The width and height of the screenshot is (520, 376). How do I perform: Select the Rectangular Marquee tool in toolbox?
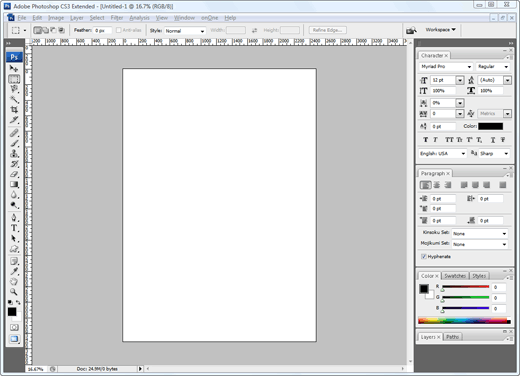pyautogui.click(x=14, y=79)
